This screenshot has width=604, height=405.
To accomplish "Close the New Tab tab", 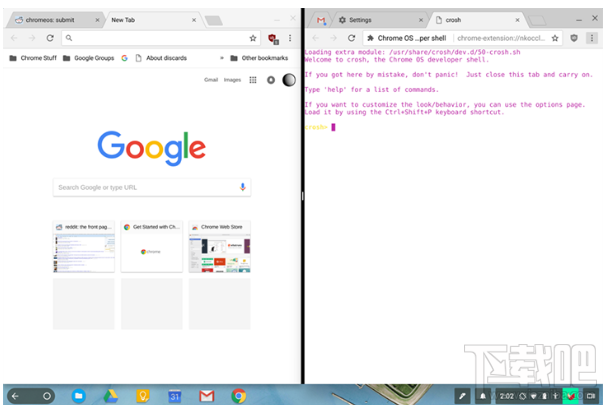I will (x=194, y=20).
